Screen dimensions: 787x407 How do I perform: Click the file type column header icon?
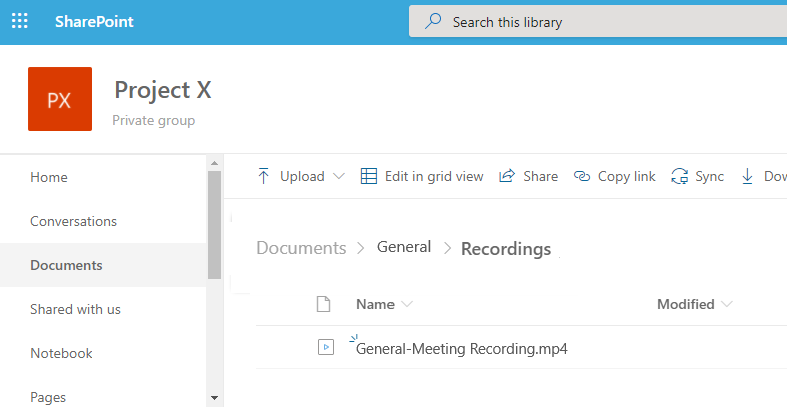pos(323,304)
